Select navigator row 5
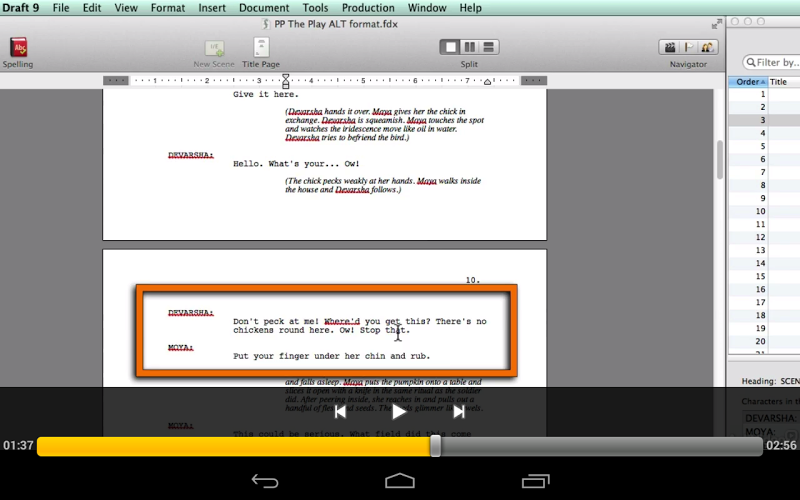The height and width of the screenshot is (500, 800). point(764,146)
